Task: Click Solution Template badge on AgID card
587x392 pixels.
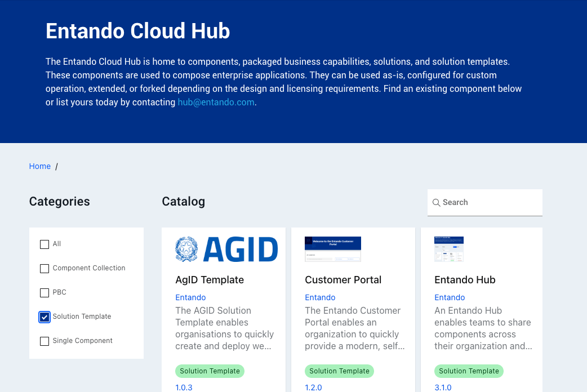Action: [x=210, y=371]
